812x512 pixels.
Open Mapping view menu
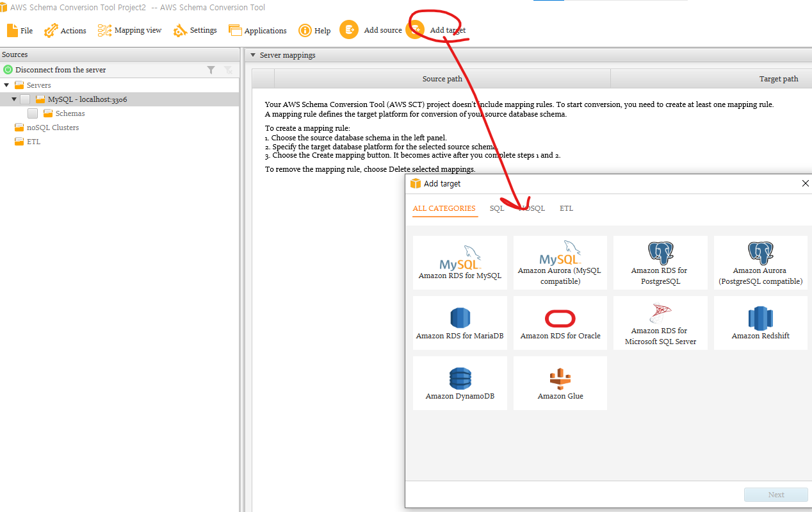point(129,30)
